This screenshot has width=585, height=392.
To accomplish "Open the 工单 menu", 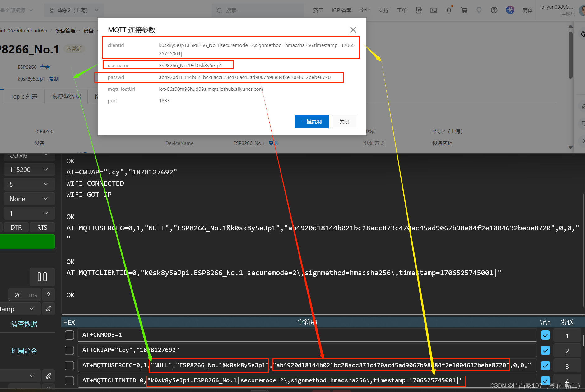I will click(402, 10).
